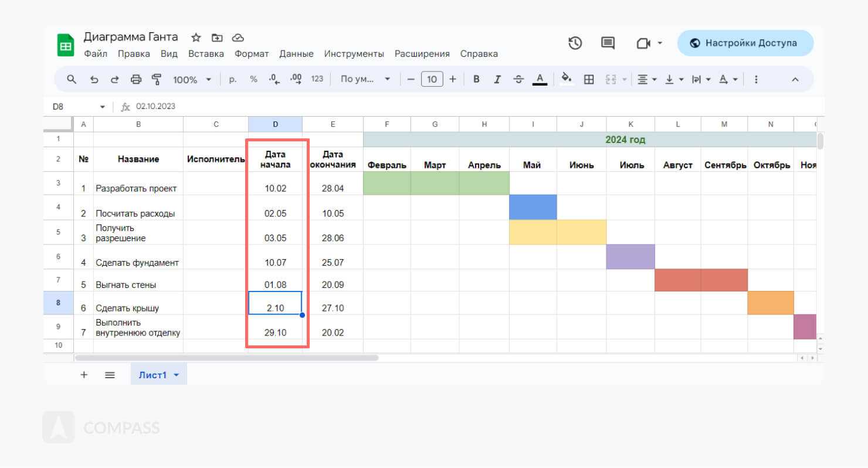Open the 100% zoom dropdown
This screenshot has height=468, width=868.
pos(191,79)
